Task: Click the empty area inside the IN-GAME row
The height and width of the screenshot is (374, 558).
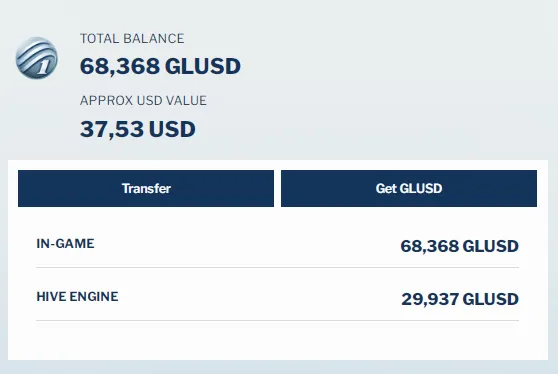Action: pos(246,245)
